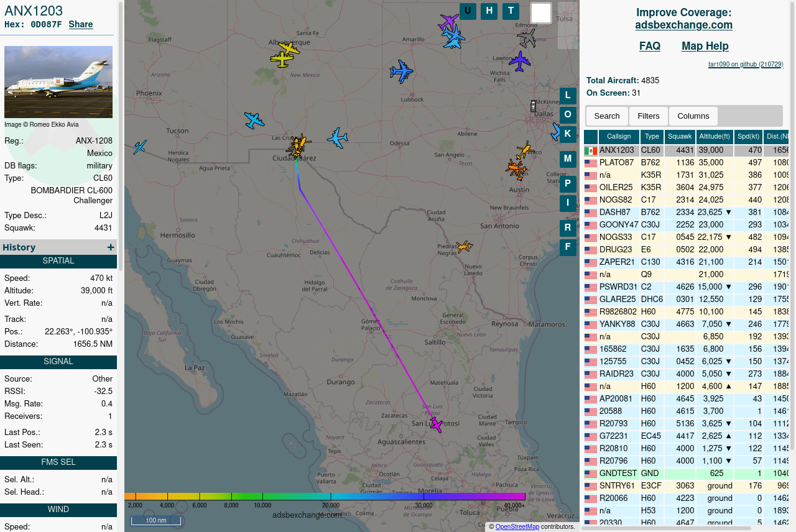The height and width of the screenshot is (532, 796).
Task: Select the yellow helicopter near Waco
Action: point(525,150)
